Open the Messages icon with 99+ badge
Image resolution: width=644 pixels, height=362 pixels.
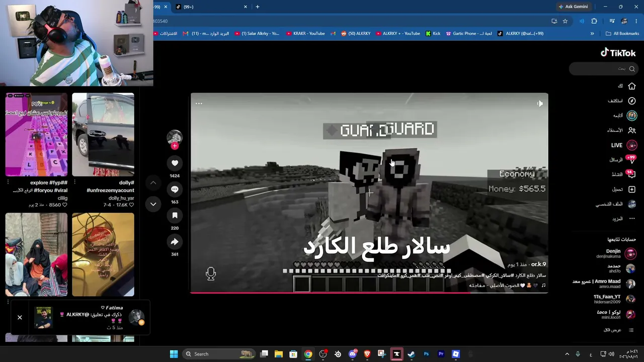click(x=631, y=160)
